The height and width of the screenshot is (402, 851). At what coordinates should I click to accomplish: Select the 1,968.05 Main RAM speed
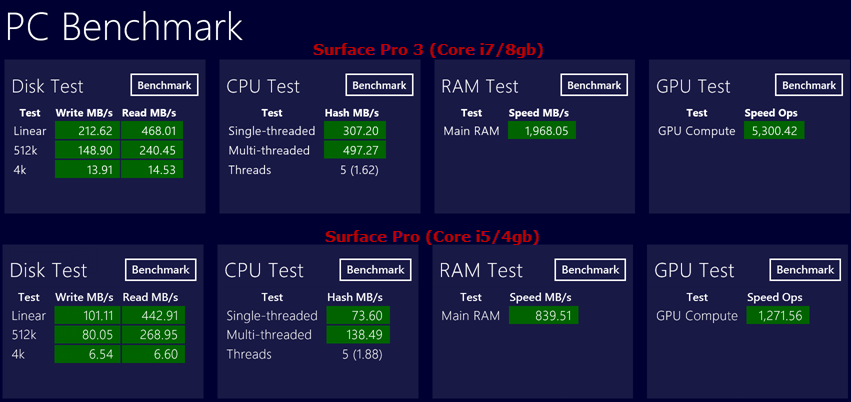point(542,131)
